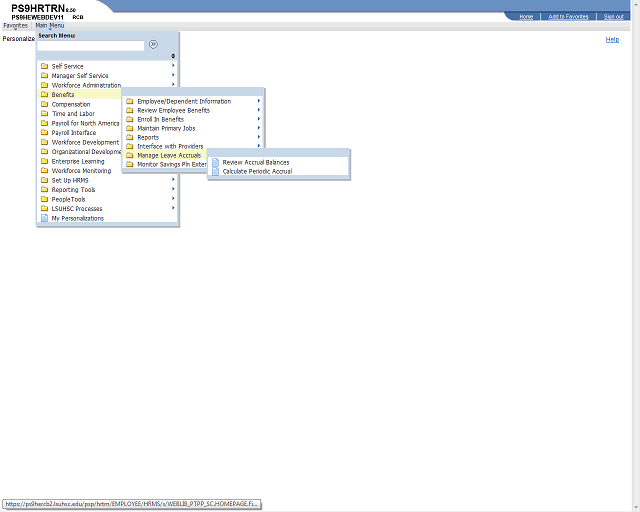
Task: Expand the PeopleTools submenu arrow
Action: click(x=173, y=198)
